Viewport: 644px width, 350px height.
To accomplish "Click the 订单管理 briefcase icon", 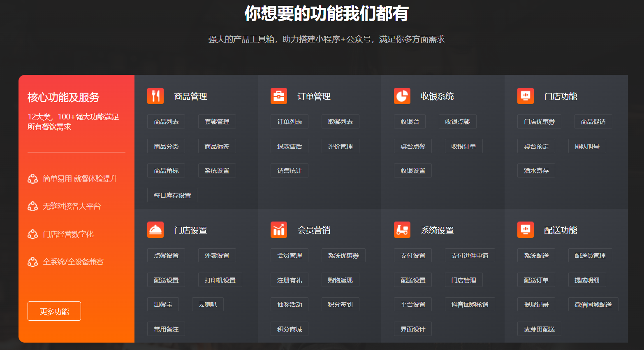I will pyautogui.click(x=279, y=96).
